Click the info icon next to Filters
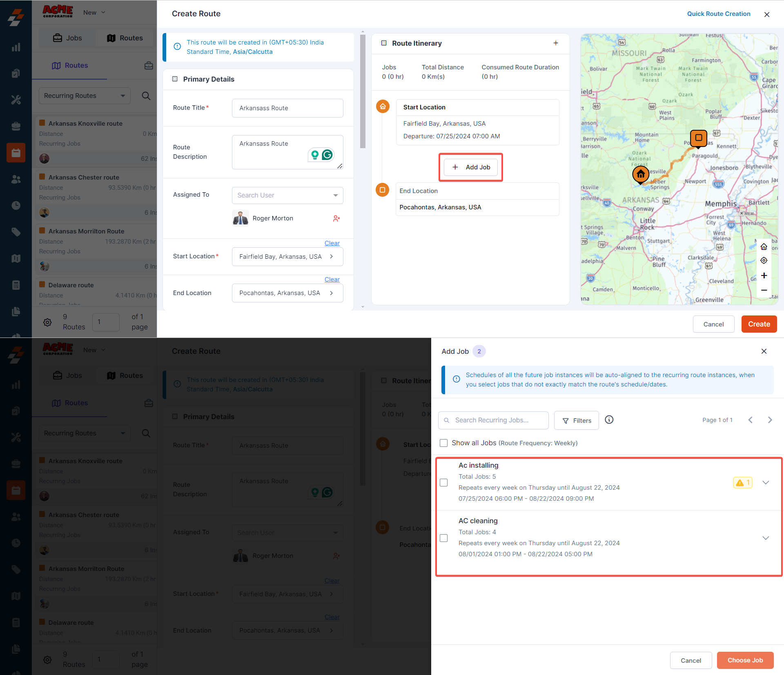 (609, 420)
